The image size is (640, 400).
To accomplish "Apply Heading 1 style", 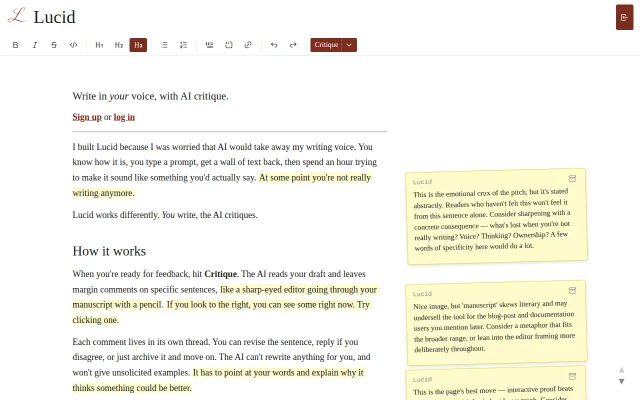I will (x=99, y=45).
